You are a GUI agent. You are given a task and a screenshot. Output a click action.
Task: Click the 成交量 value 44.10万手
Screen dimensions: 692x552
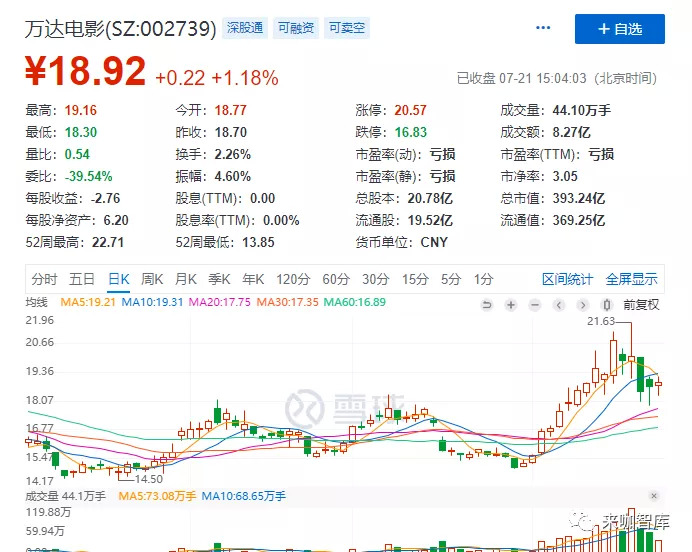click(x=582, y=110)
